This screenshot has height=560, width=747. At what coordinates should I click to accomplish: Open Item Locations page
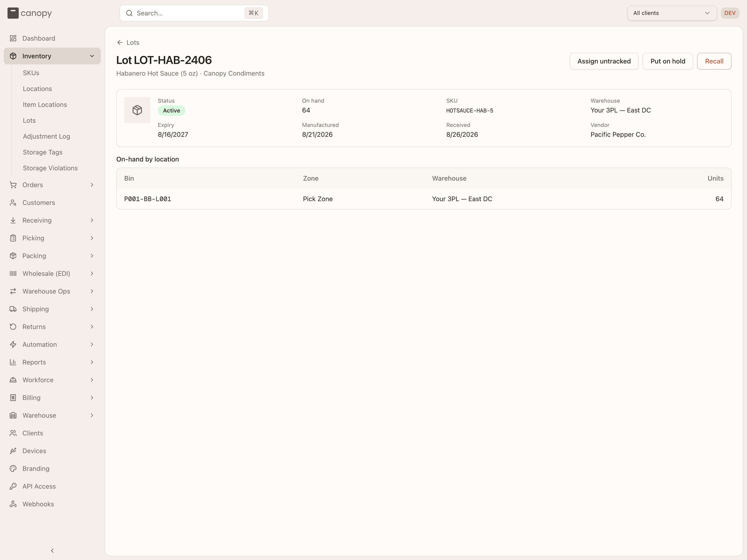[x=45, y=105]
